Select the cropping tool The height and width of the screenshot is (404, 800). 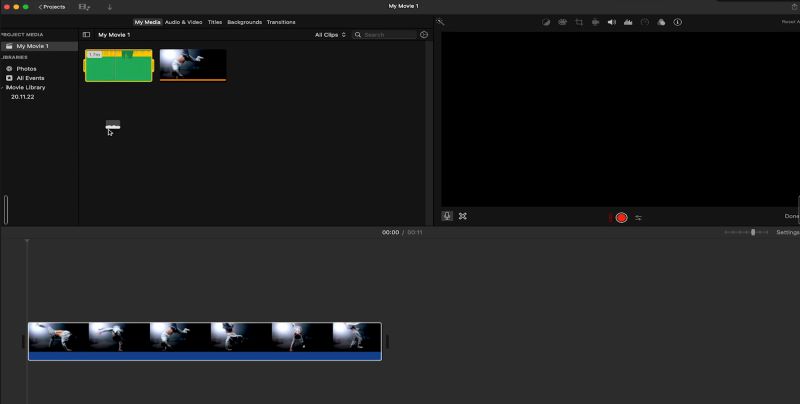[579, 22]
